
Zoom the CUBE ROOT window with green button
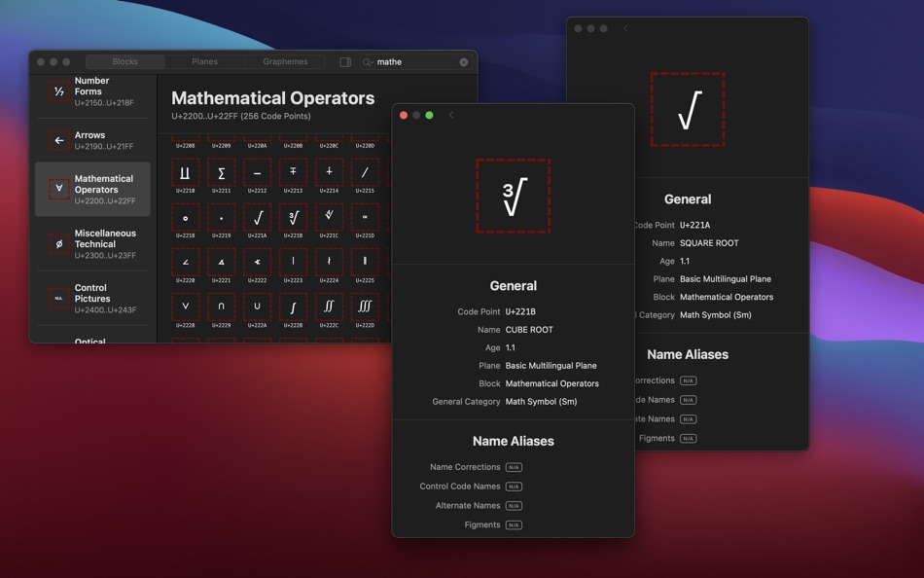tap(430, 115)
